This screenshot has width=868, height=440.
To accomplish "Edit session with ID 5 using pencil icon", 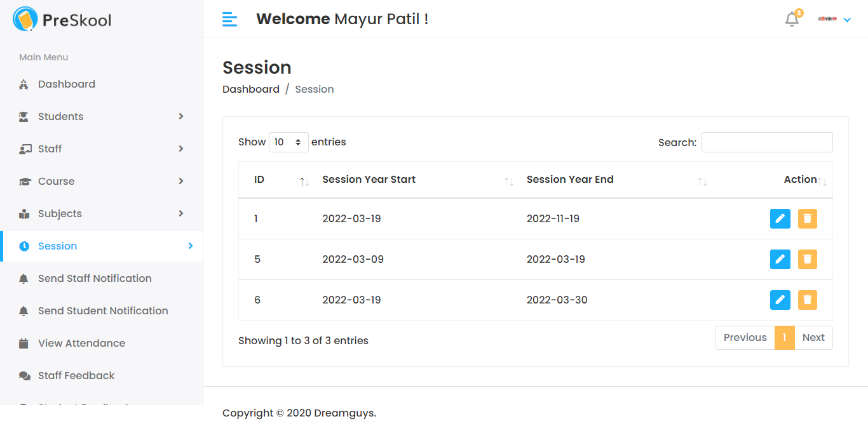I will [780, 259].
